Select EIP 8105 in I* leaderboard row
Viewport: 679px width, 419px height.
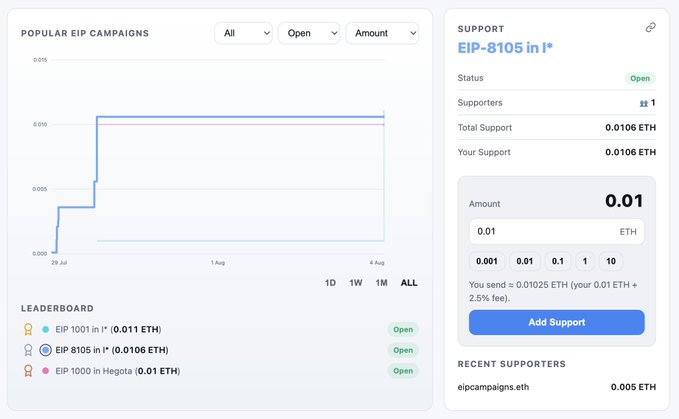(220, 350)
